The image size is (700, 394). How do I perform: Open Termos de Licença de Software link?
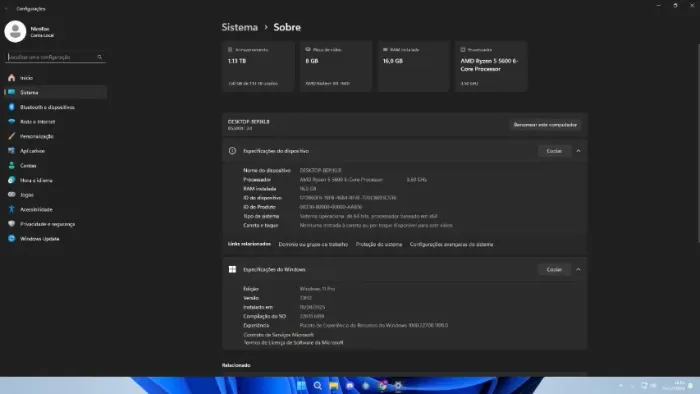click(293, 343)
